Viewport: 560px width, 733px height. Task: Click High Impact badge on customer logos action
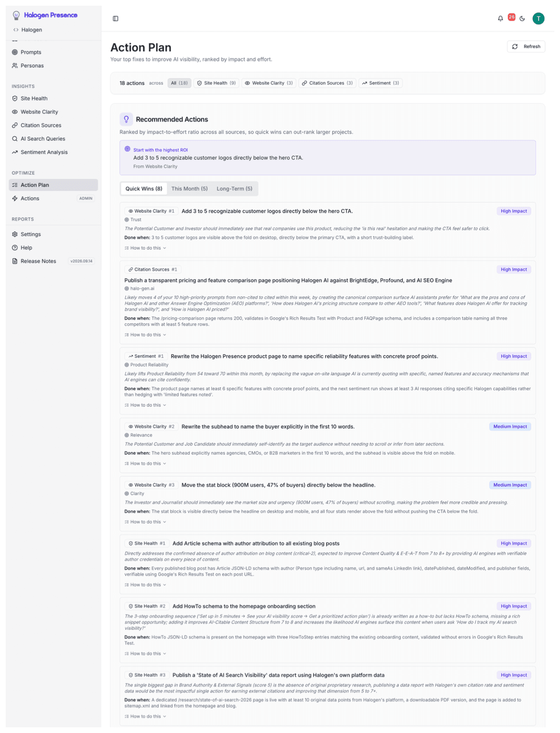point(513,211)
